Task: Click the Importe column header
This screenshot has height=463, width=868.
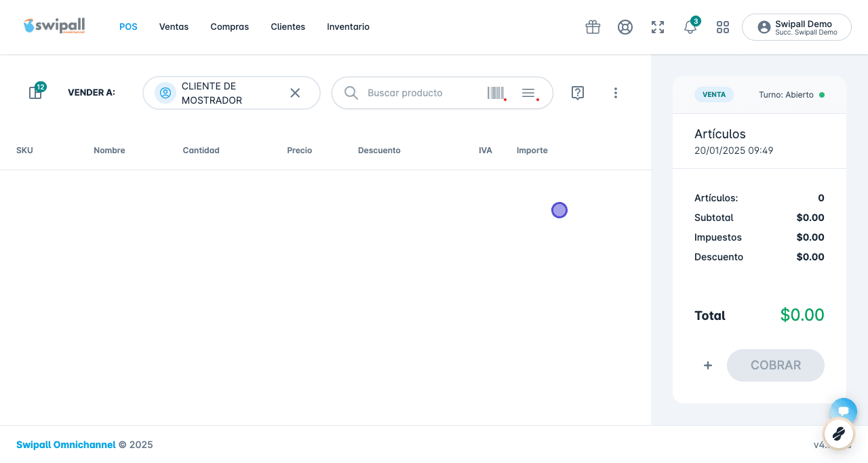Action: click(x=532, y=150)
